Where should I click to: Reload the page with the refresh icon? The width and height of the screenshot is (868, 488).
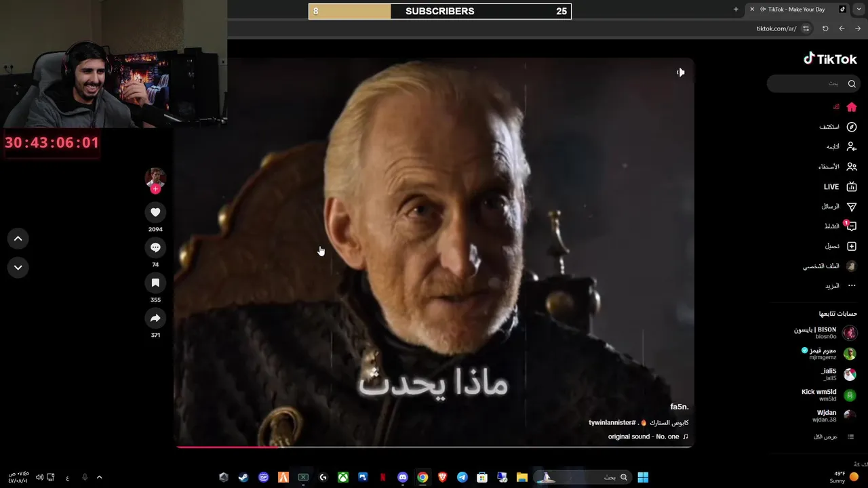coord(825,28)
